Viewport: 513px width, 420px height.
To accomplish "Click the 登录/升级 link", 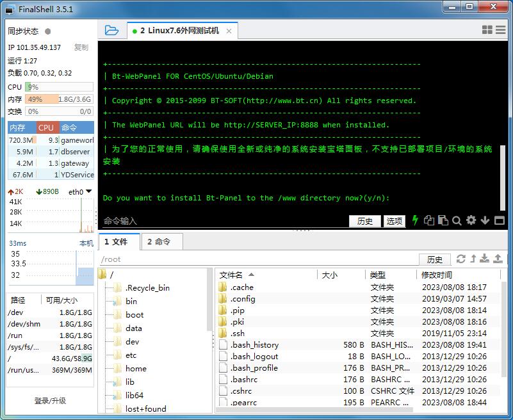I will coord(50,400).
